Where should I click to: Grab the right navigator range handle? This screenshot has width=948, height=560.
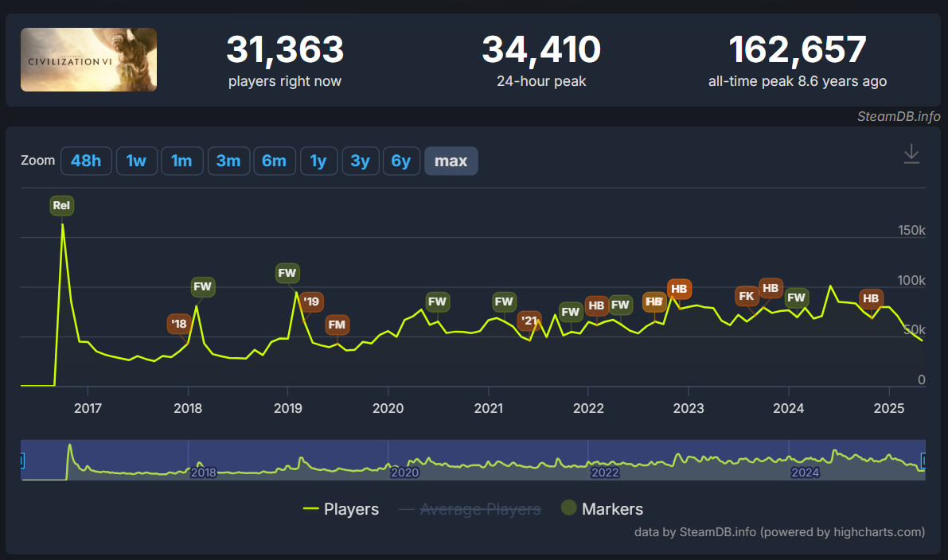[923, 461]
